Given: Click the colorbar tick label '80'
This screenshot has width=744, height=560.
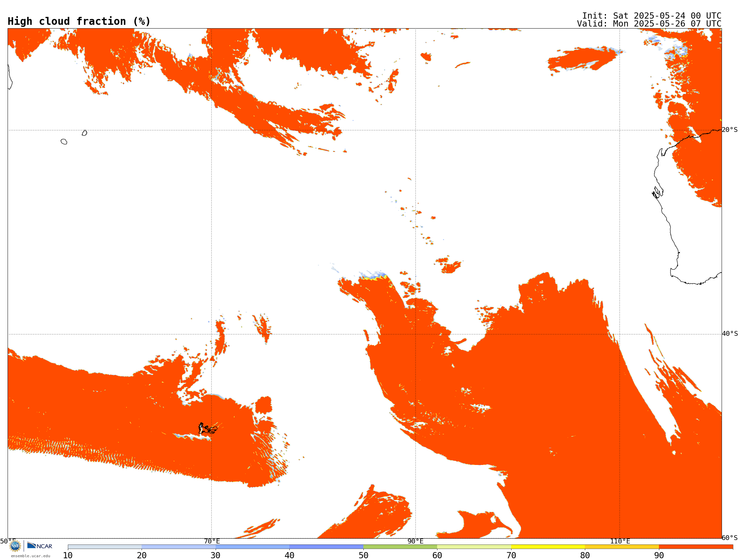Looking at the screenshot, I should click(585, 556).
